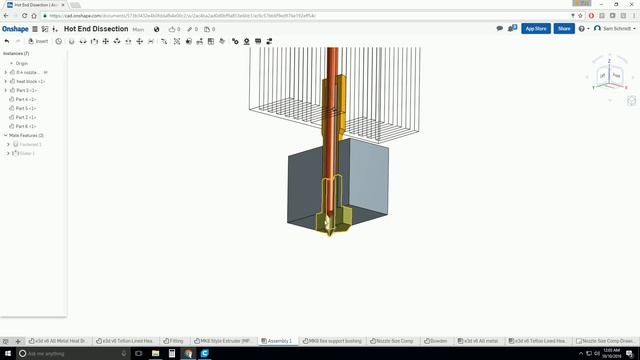Select Part 5 <1> in instance list

[x=26, y=108]
